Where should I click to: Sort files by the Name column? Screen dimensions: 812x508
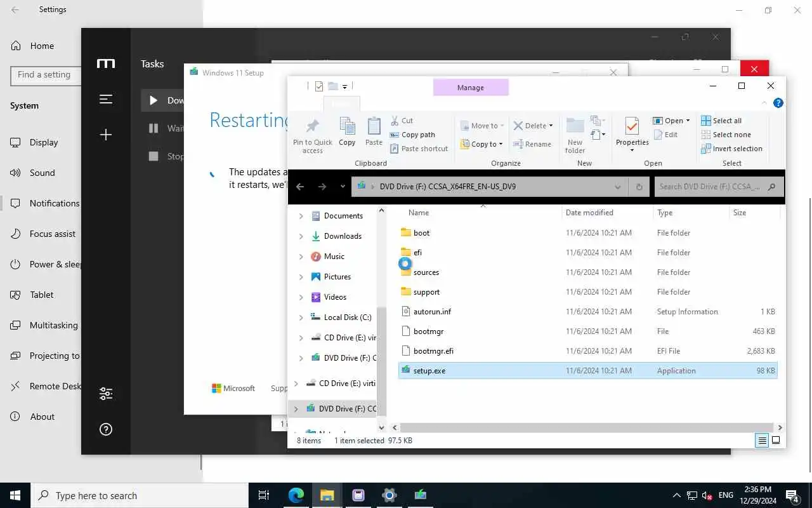(480, 213)
